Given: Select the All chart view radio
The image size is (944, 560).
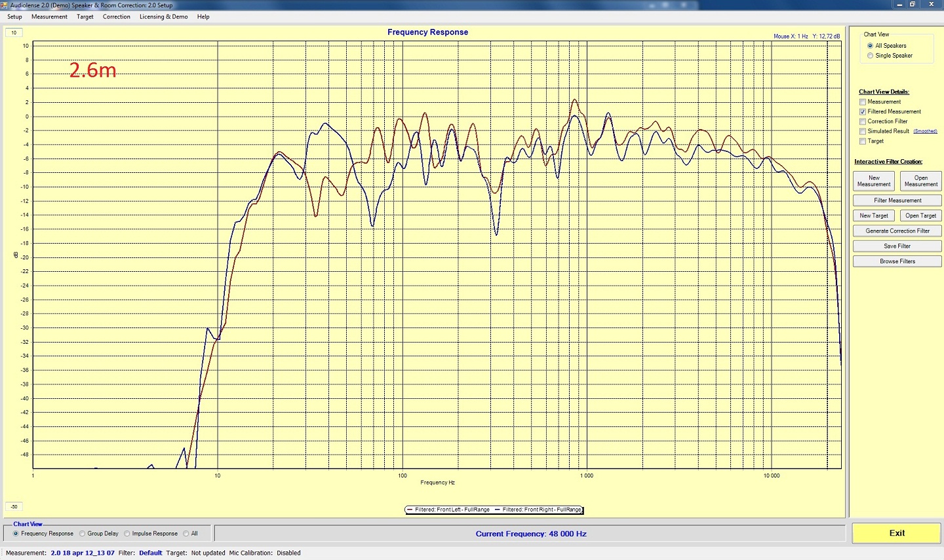Looking at the screenshot, I should click(x=186, y=534).
